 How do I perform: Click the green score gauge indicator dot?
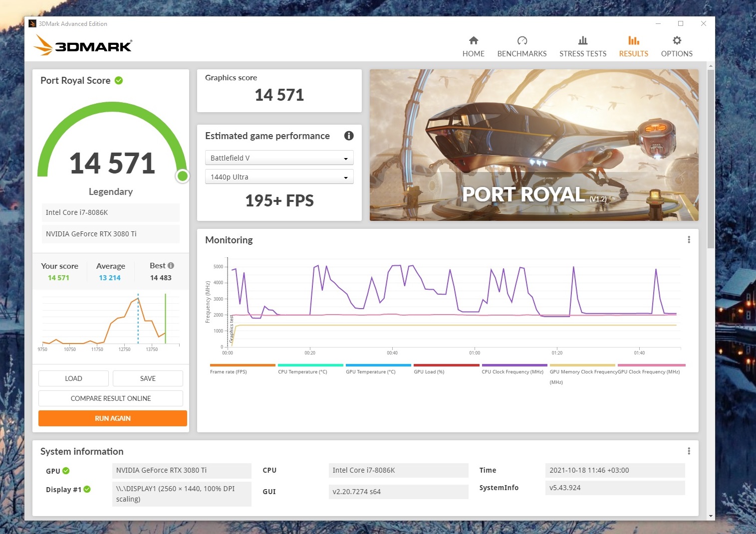point(183,176)
